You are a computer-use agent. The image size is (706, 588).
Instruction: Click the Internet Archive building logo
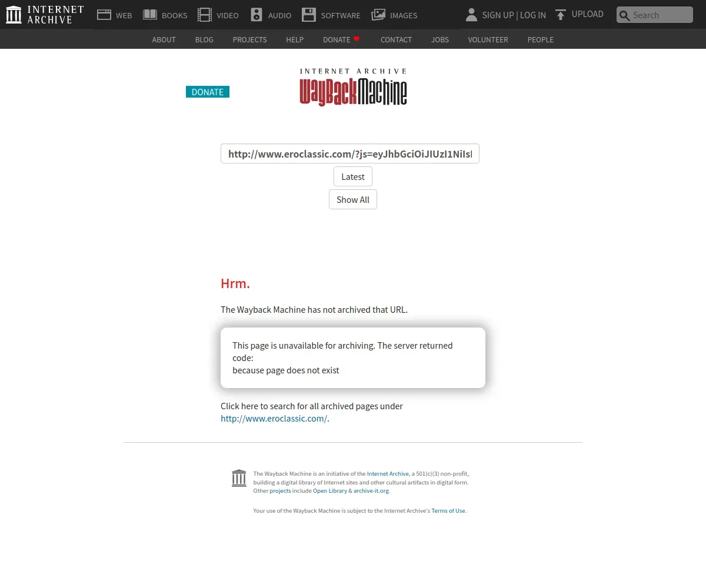[x=14, y=15]
